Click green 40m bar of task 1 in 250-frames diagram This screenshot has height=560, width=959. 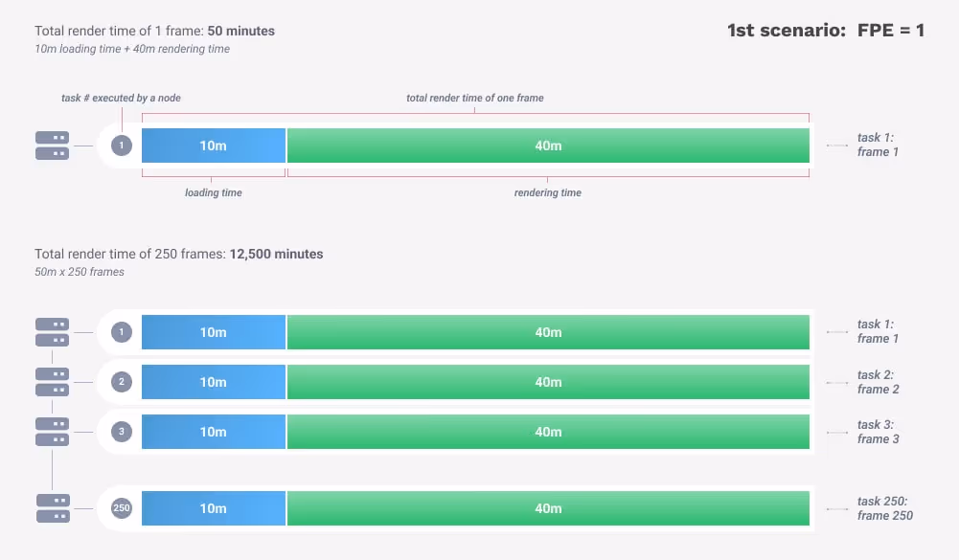[548, 332]
